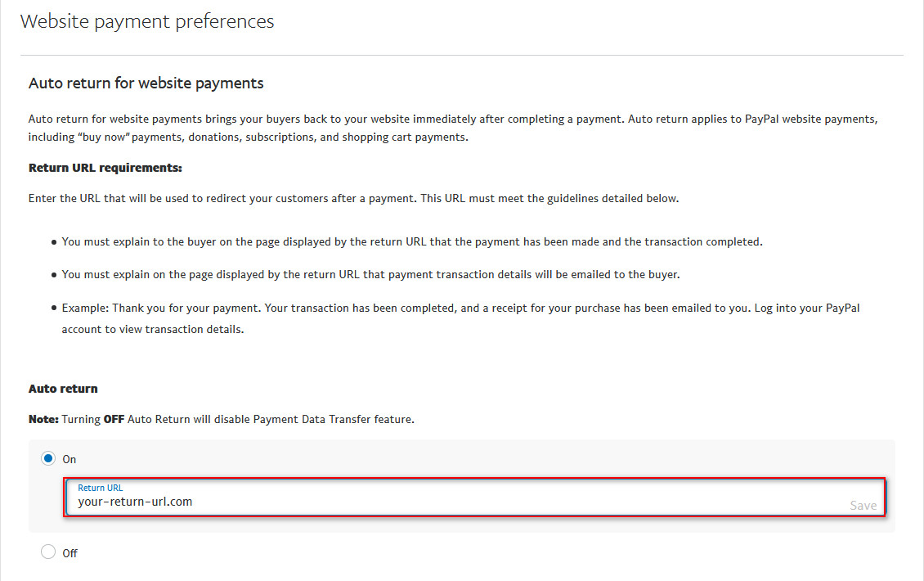
Task: Click the 'Website payment preferences' page title
Action: pyautogui.click(x=147, y=22)
